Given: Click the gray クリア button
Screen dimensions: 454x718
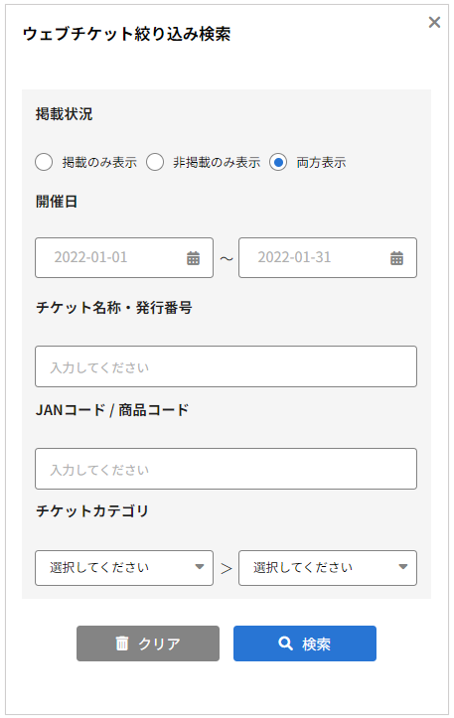Looking at the screenshot, I should 148,643.
